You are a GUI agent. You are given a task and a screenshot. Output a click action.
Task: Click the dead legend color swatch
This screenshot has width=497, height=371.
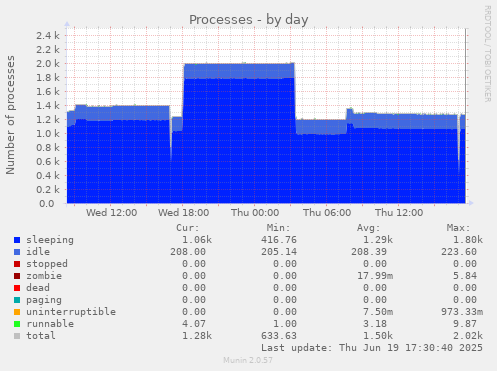[x=17, y=288]
